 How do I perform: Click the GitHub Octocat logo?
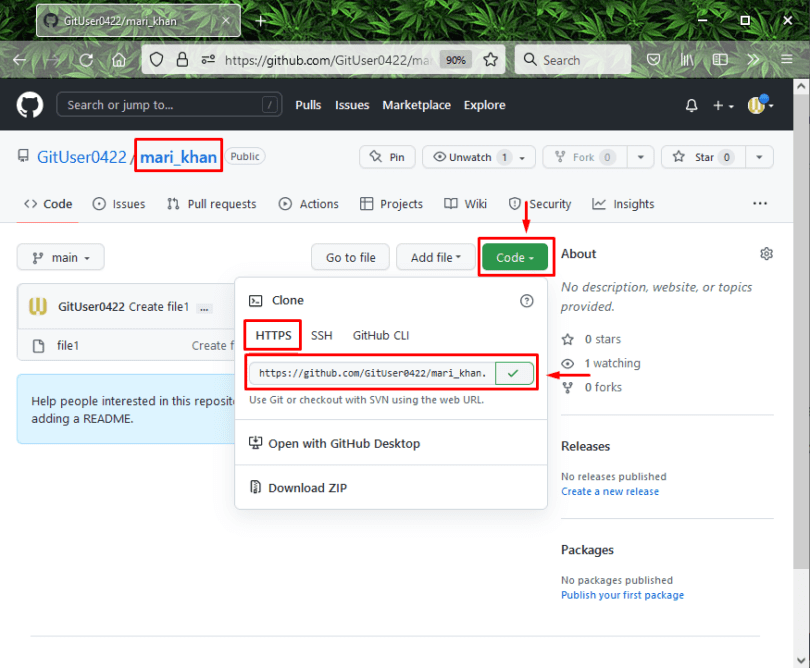[30, 105]
